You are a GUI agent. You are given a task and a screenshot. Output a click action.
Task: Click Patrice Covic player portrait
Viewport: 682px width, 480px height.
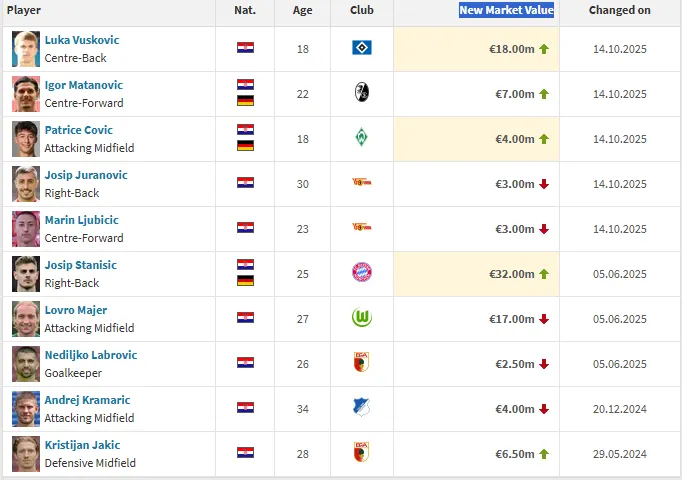26,138
